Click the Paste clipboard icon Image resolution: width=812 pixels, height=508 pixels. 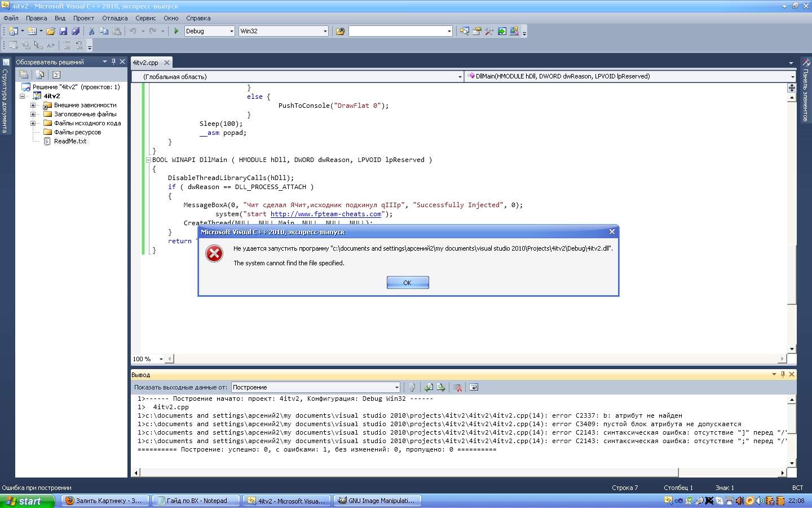117,31
